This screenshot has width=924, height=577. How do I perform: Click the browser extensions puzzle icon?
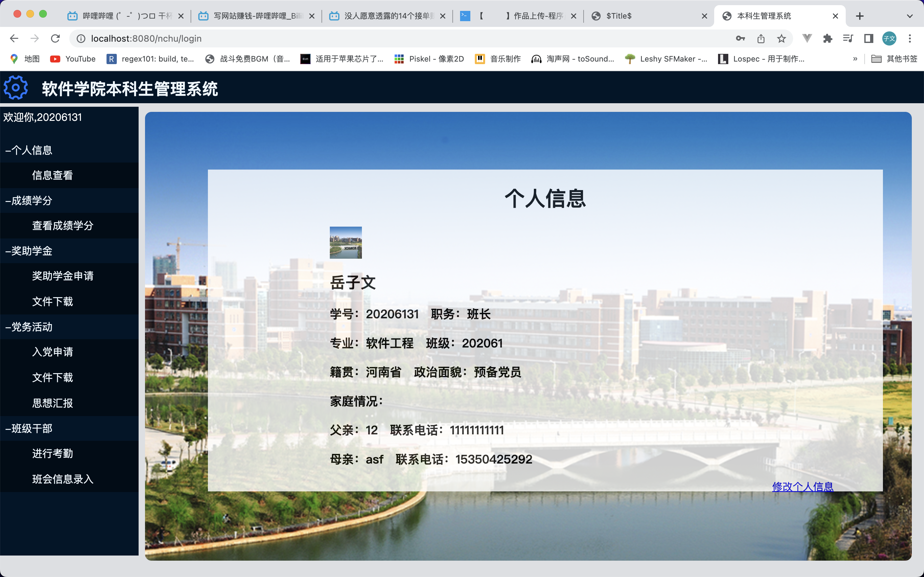[827, 38]
